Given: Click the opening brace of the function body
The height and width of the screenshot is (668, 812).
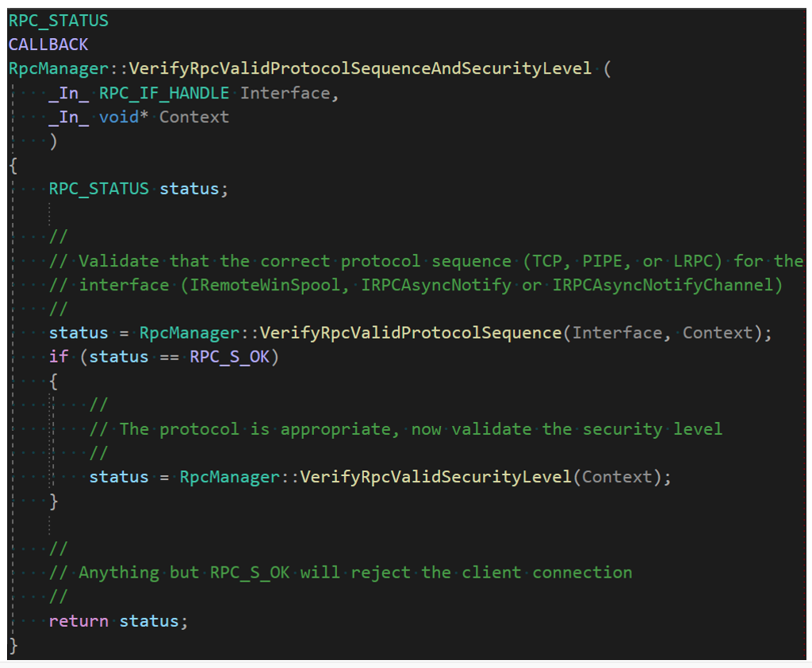Looking at the screenshot, I should [13, 165].
